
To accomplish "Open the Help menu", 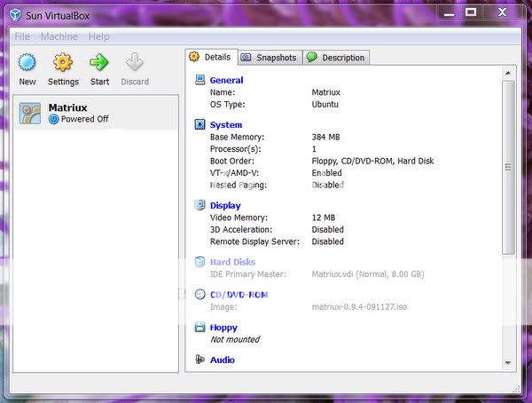I will pos(99,36).
